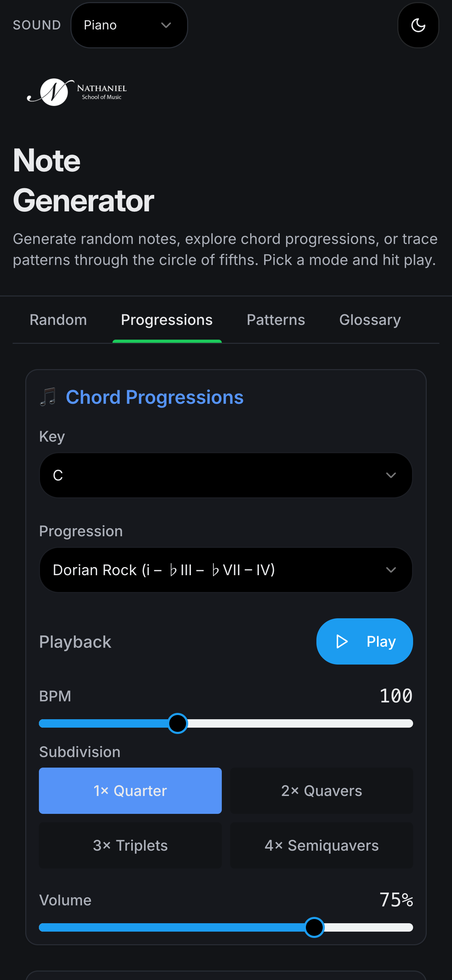Start playback with the Play button

tap(364, 641)
